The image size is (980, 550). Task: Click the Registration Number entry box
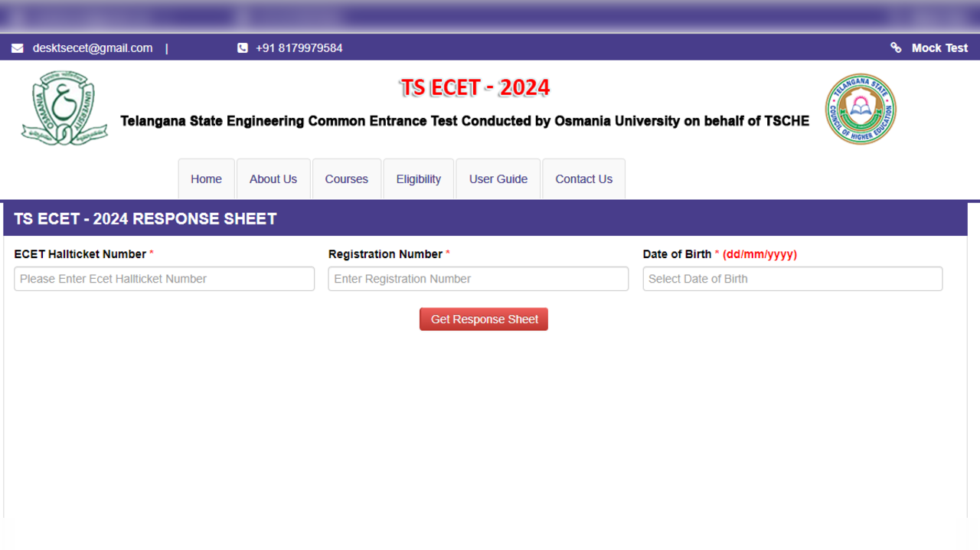coord(478,278)
